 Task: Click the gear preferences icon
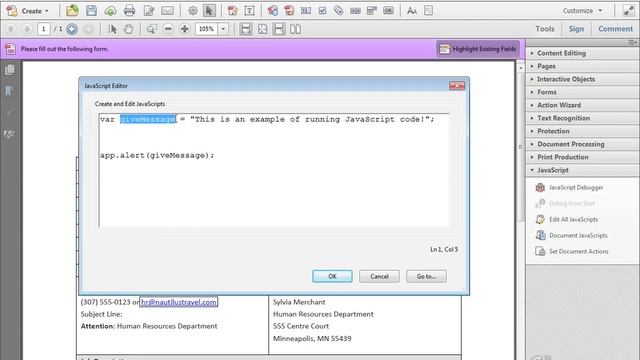click(193, 11)
